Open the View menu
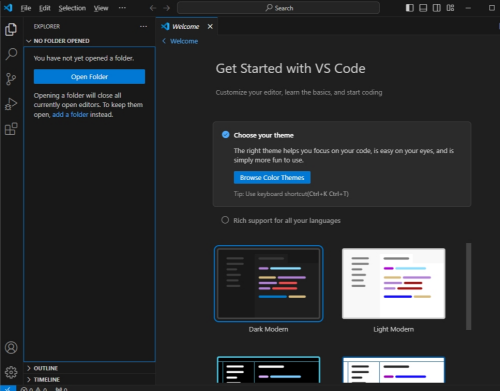The width and height of the screenshot is (500, 391). pyautogui.click(x=101, y=8)
